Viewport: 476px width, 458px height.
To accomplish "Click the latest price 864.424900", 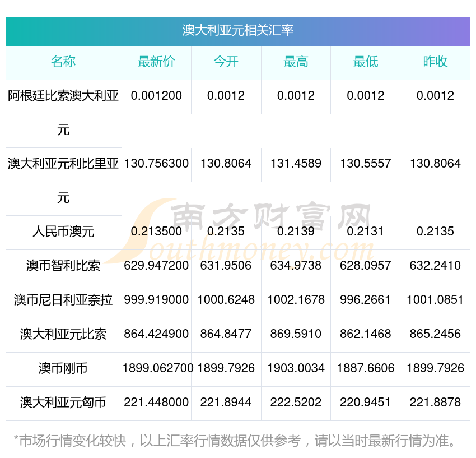I will [x=156, y=334].
